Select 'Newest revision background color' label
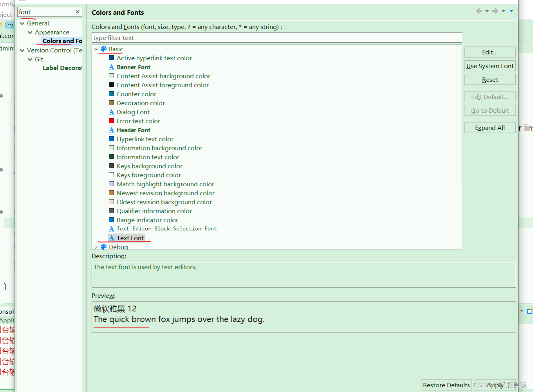This screenshot has height=392, width=533. pyautogui.click(x=166, y=193)
